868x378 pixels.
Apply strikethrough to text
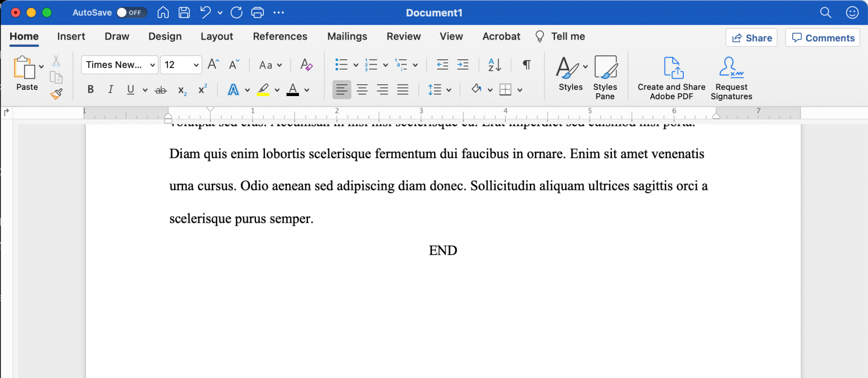[161, 89]
